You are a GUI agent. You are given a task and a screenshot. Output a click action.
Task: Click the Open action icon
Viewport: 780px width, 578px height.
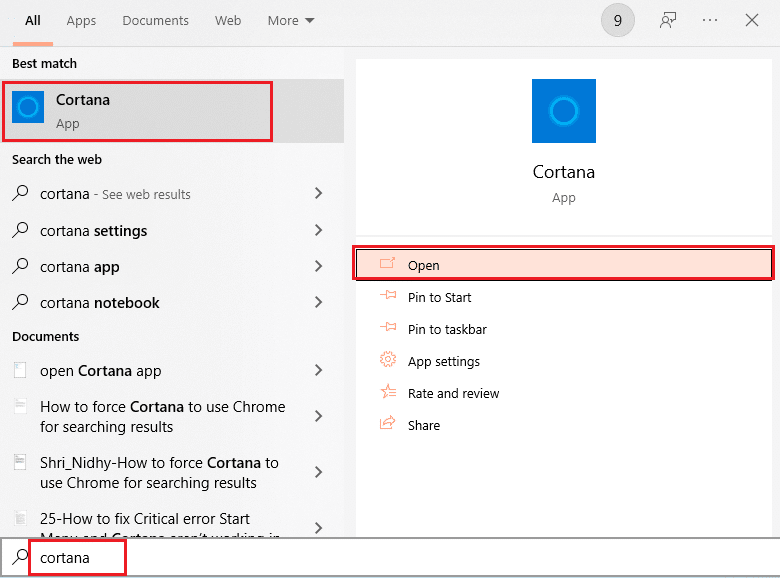click(x=388, y=263)
